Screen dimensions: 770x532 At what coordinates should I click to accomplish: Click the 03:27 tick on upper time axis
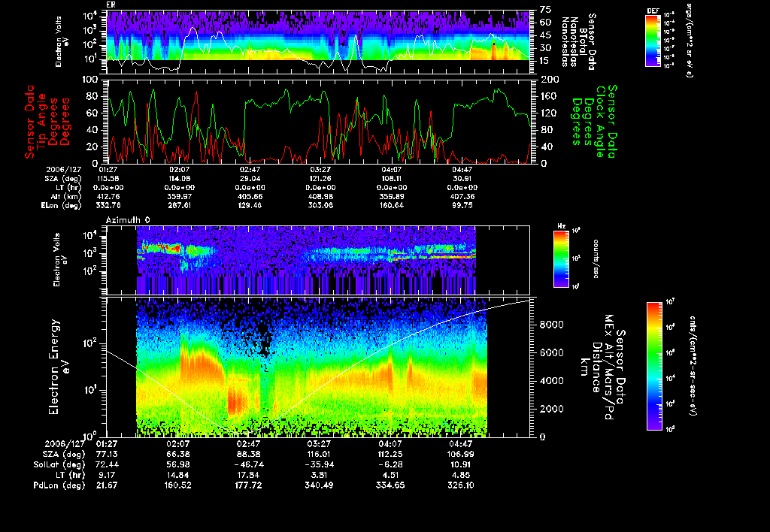pyautogui.click(x=320, y=170)
